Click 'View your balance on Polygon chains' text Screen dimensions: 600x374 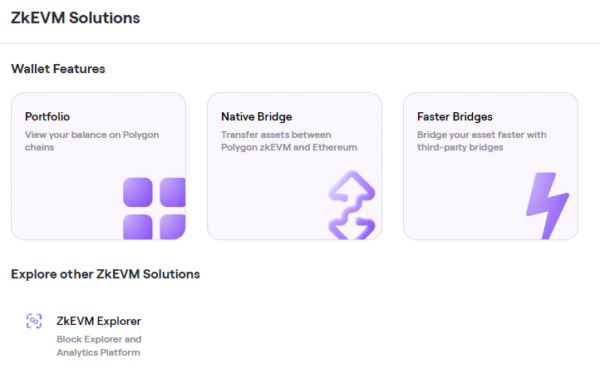pyautogui.click(x=92, y=141)
